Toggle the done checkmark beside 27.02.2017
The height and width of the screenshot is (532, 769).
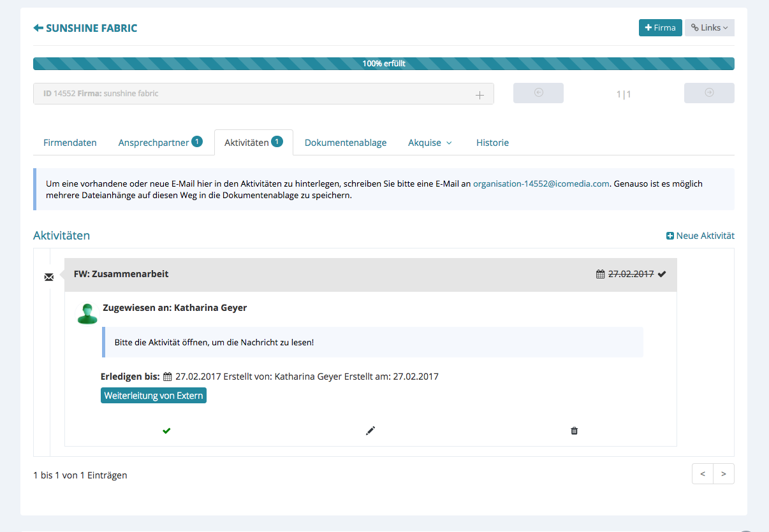coord(662,274)
